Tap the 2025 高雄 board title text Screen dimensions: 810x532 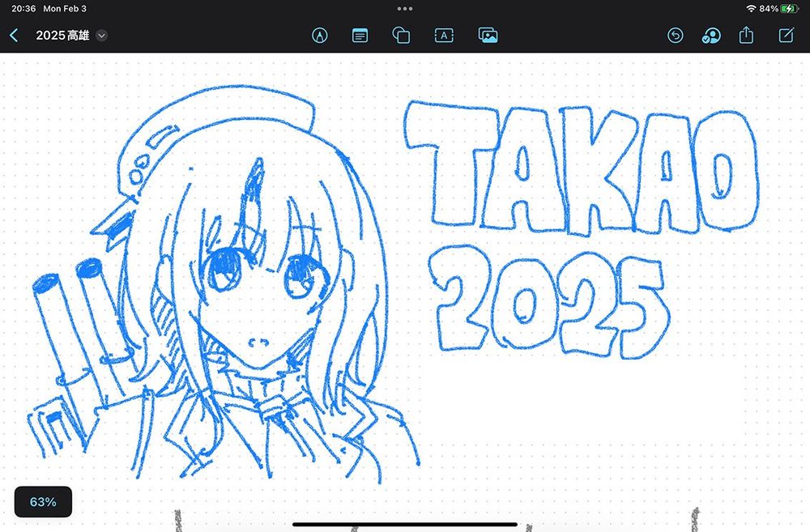(x=62, y=36)
